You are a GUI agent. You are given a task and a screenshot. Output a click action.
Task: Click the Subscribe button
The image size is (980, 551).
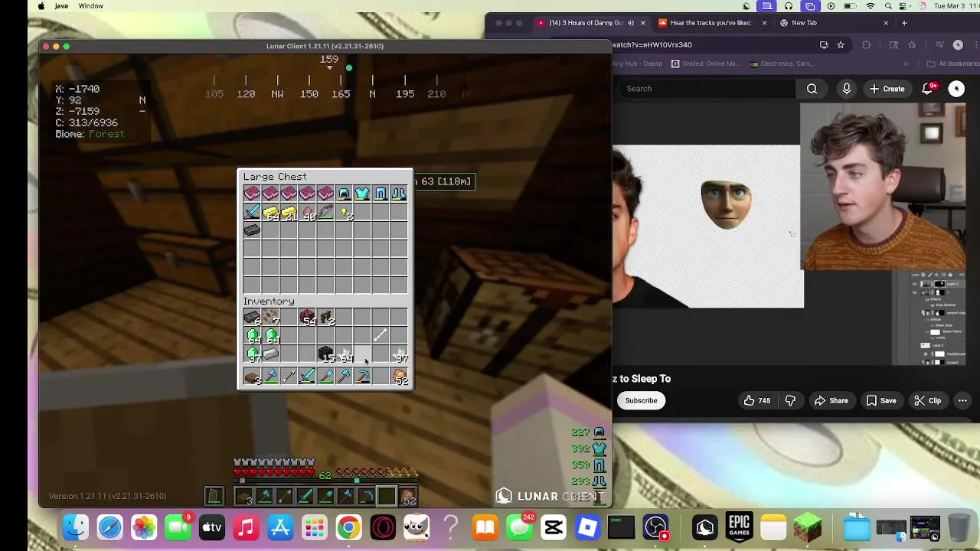click(641, 400)
